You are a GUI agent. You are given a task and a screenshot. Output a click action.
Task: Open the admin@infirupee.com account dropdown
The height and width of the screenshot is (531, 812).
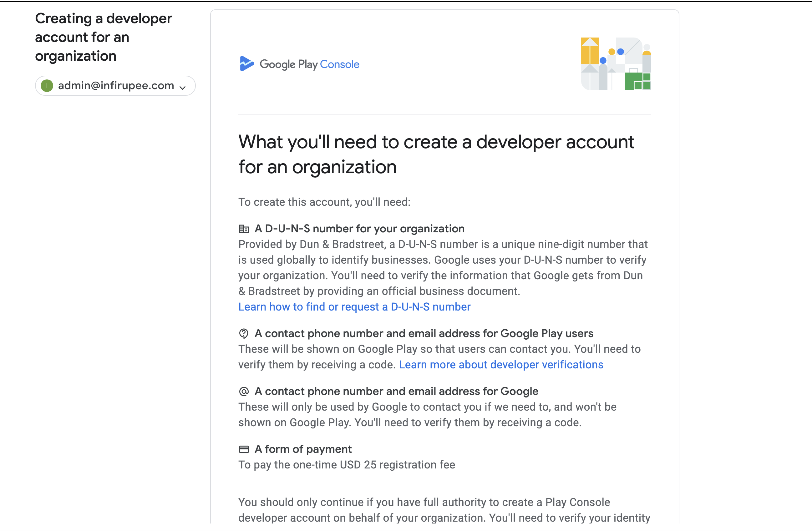click(x=115, y=86)
